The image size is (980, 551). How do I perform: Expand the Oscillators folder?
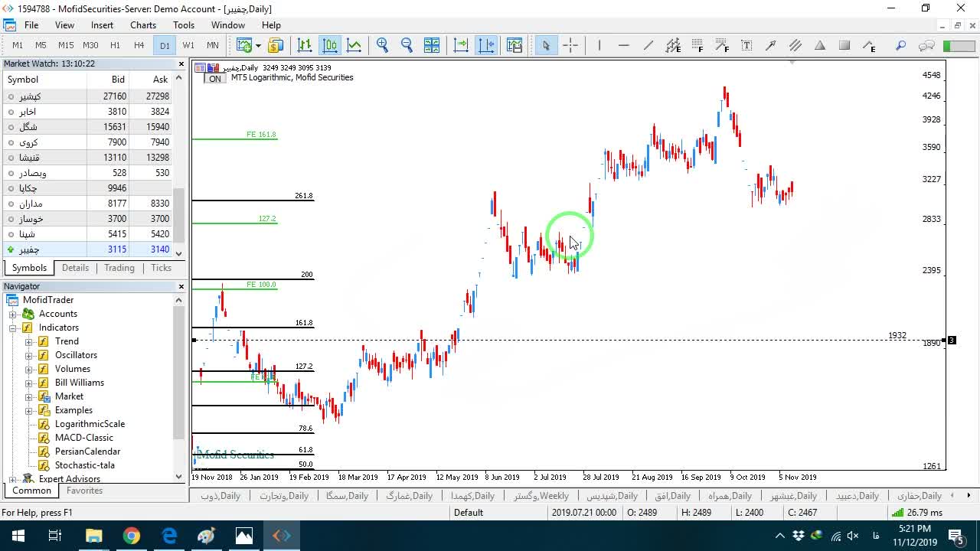[29, 355]
